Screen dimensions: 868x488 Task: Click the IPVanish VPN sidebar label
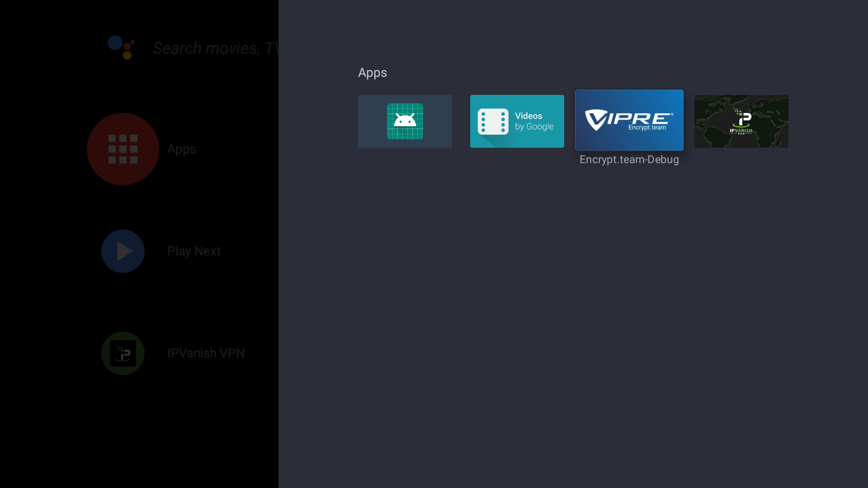point(205,353)
